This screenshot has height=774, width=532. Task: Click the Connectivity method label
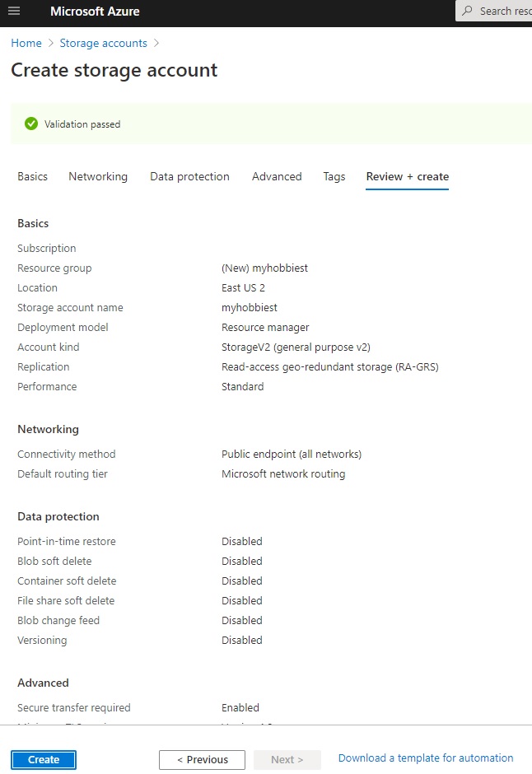click(66, 455)
